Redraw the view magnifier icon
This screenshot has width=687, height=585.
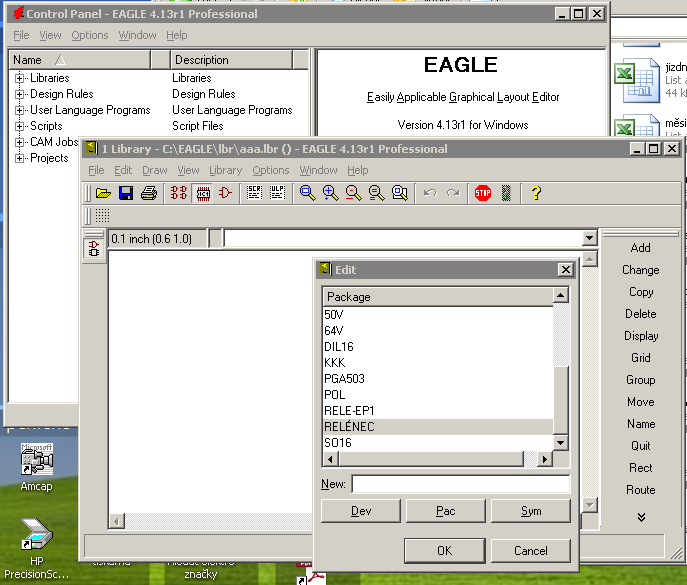tap(376, 193)
